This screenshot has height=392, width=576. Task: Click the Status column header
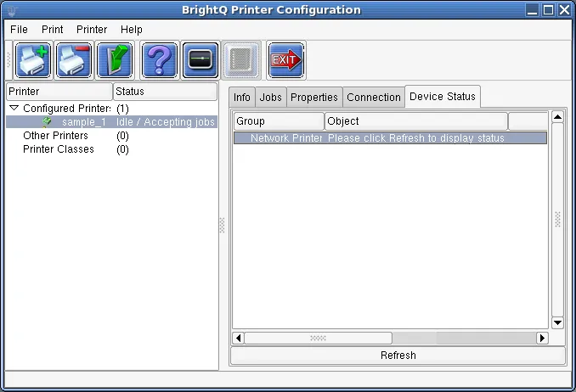(x=165, y=92)
